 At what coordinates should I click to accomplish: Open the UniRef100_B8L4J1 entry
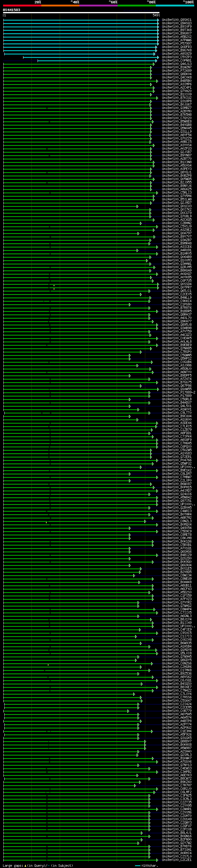[176, 833]
